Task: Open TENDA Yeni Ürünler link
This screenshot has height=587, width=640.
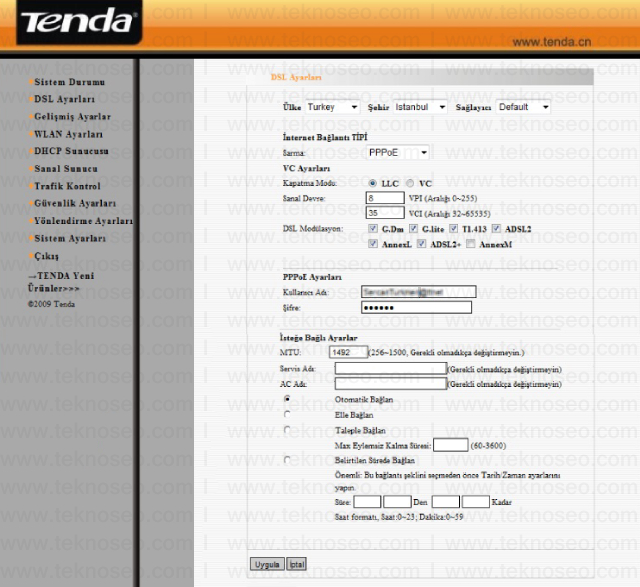Action: 61,282
